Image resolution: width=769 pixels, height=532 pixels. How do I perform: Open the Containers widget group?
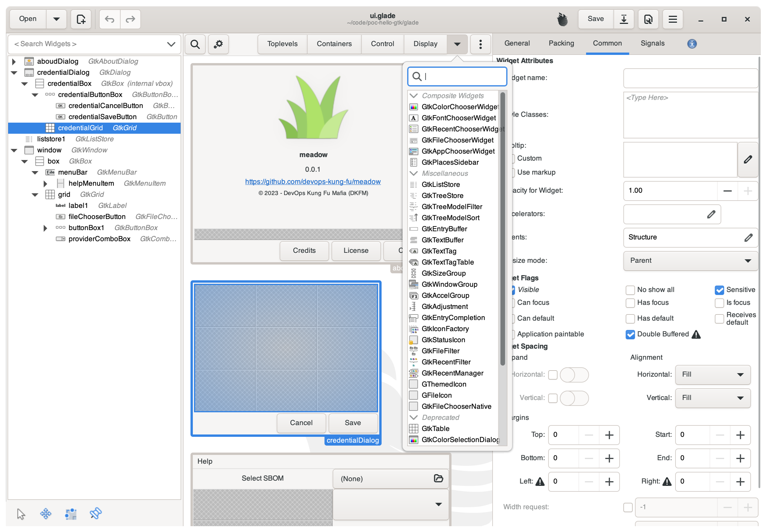[x=334, y=44]
